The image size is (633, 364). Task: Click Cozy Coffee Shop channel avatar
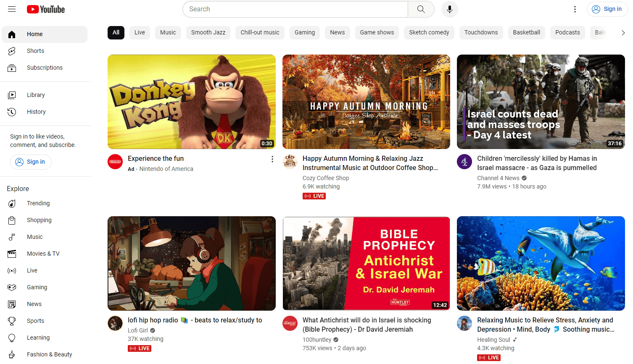click(290, 162)
